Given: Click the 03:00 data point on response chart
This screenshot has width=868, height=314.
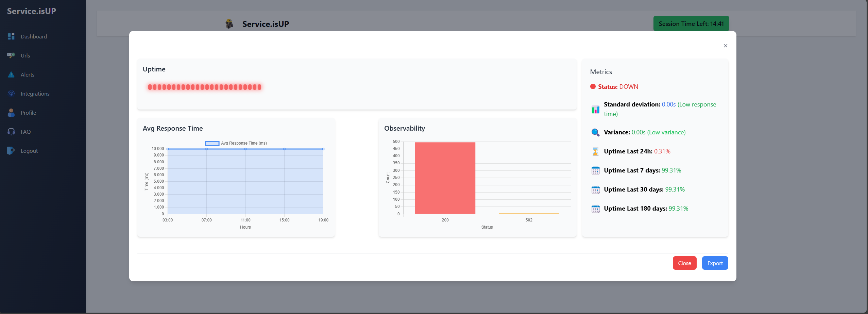Looking at the screenshot, I should point(168,149).
